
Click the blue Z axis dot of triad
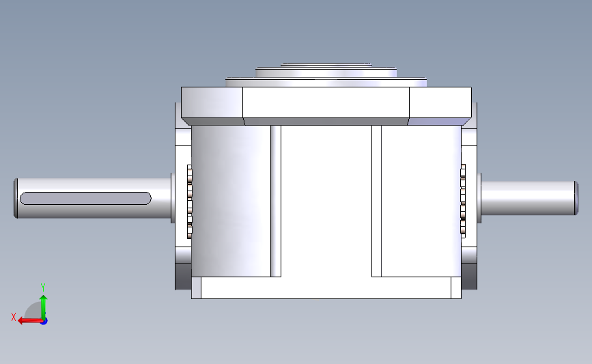(44, 322)
